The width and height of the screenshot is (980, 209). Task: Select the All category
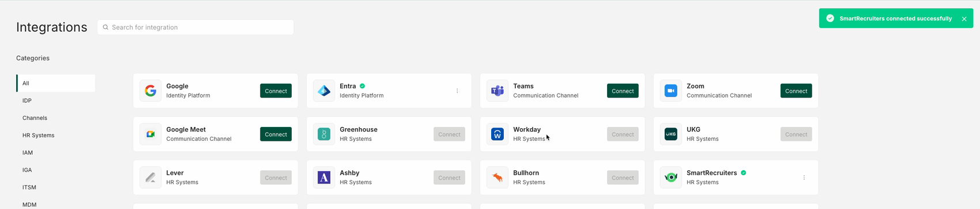(56, 83)
